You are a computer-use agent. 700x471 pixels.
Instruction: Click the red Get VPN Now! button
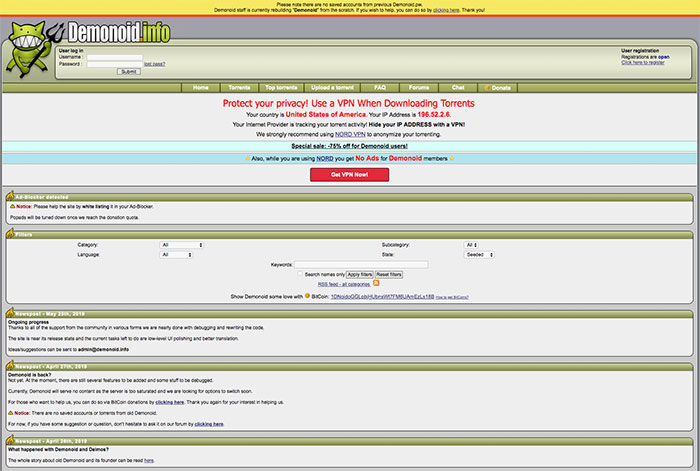tap(350, 175)
